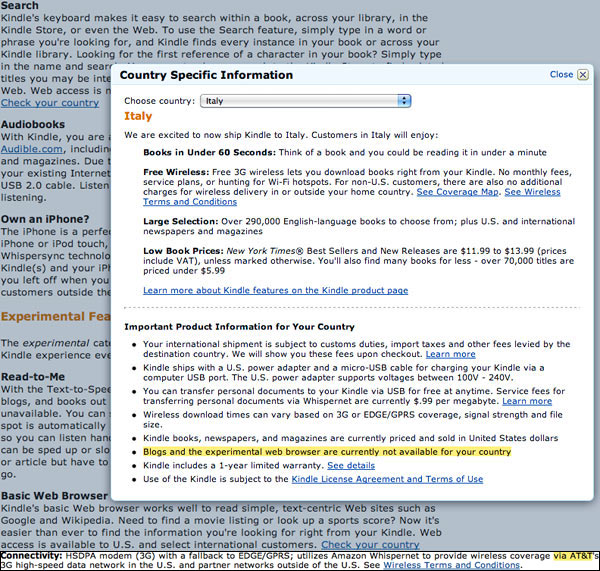Click the highlighted Blogs and experimental web browser notice
The height and width of the screenshot is (571, 600).
pos(327,452)
